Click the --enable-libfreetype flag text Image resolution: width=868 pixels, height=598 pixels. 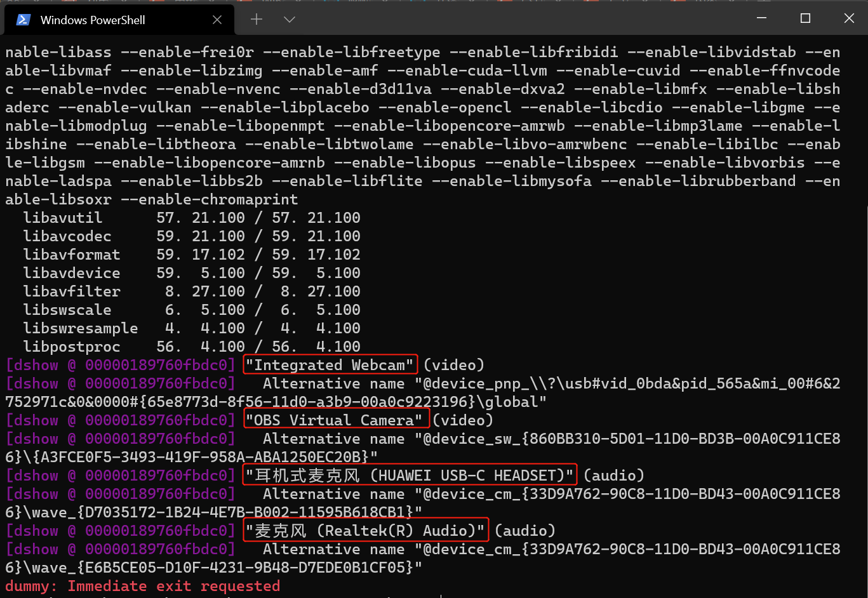352,52
